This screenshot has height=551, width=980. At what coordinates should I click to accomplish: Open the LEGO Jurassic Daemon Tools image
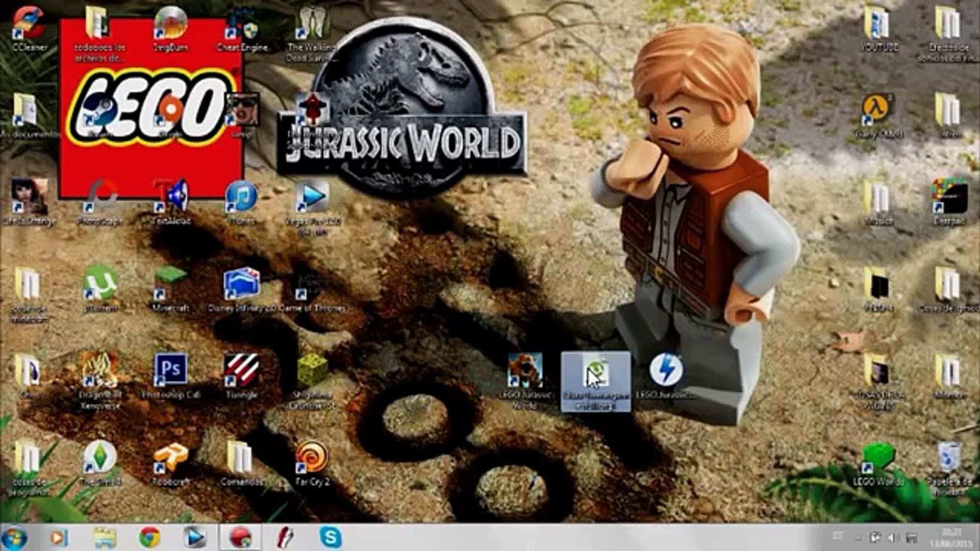coord(666,377)
